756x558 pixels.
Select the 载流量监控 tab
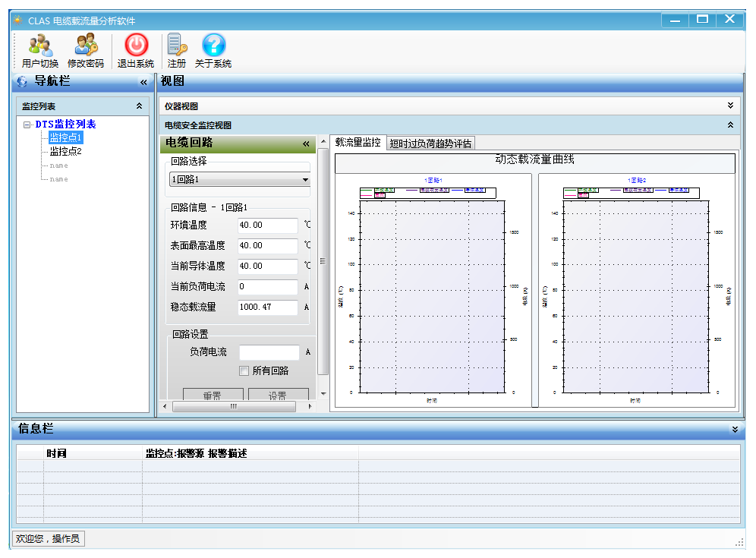[358, 143]
